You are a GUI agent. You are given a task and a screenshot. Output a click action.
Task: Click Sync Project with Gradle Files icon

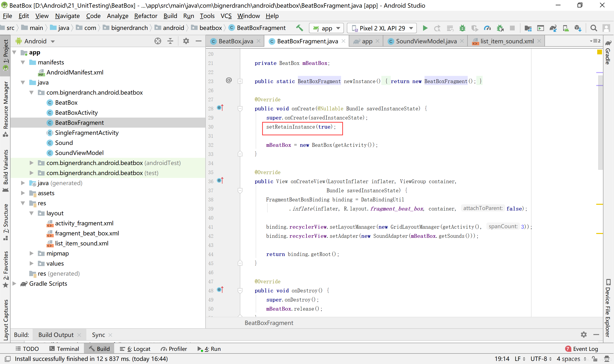point(553,28)
